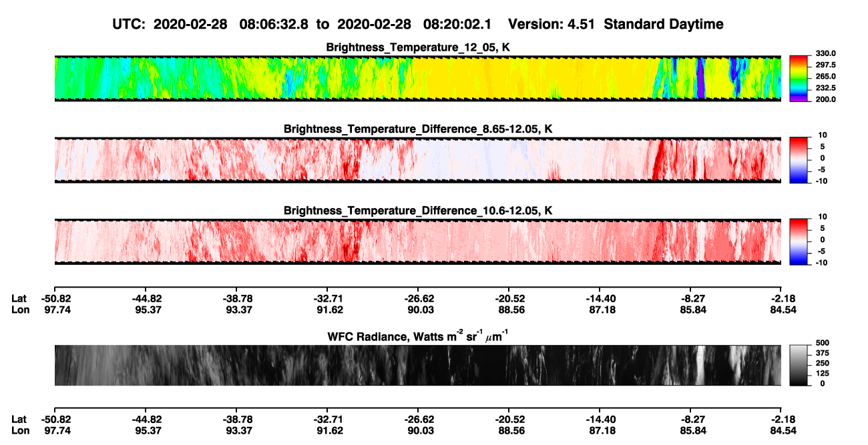Click the 232.5 colorbar label
This screenshot has height=445, width=868.
coord(825,88)
